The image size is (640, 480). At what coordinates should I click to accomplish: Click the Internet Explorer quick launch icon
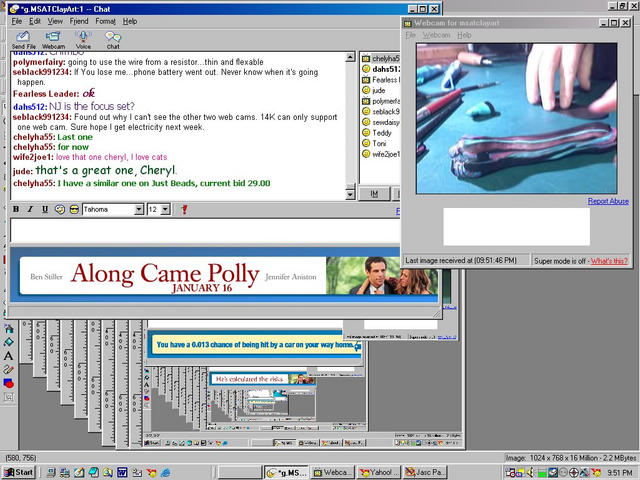click(166, 473)
